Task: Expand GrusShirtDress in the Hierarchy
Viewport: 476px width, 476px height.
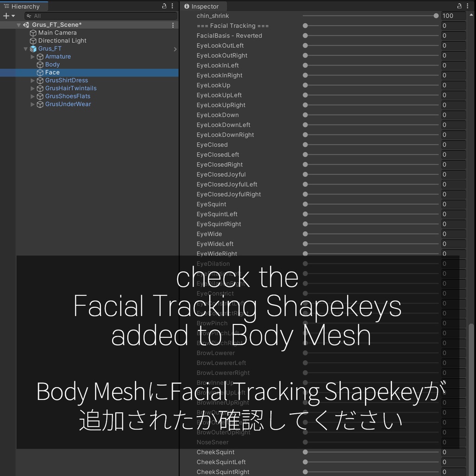Action: 33,80
